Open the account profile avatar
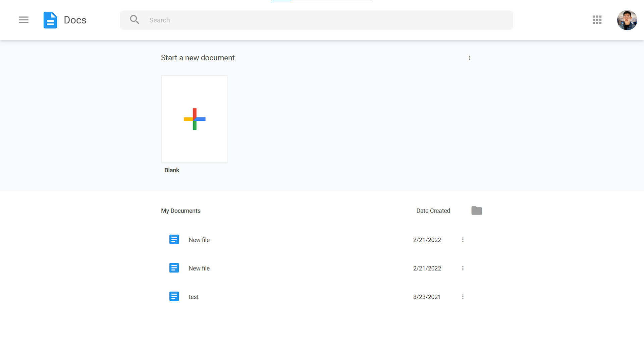The height and width of the screenshot is (362, 644). 627,20
